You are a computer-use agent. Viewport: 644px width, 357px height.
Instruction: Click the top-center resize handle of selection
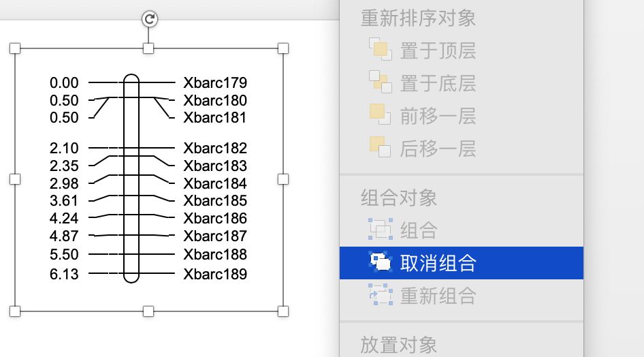pos(148,48)
